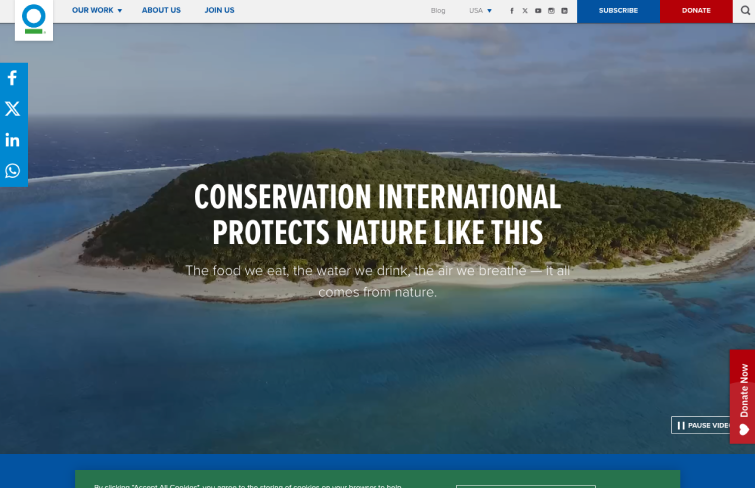Share on WhatsApp via left sidebar

click(x=13, y=171)
